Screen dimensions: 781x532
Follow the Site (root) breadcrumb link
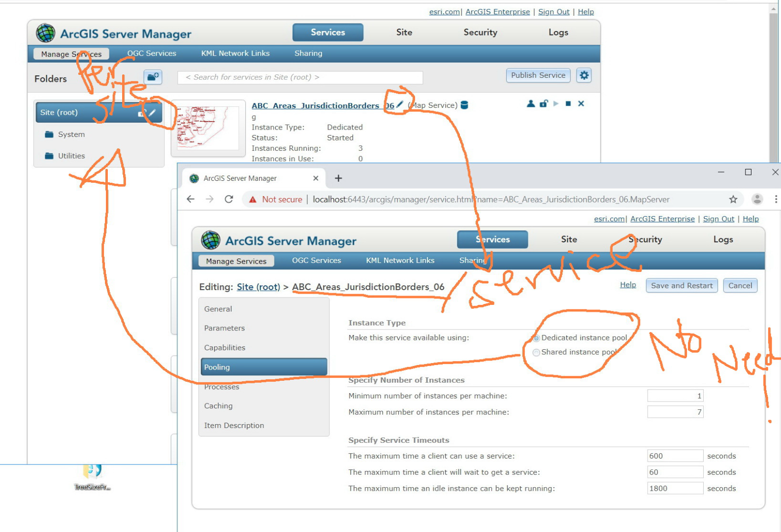(x=259, y=287)
